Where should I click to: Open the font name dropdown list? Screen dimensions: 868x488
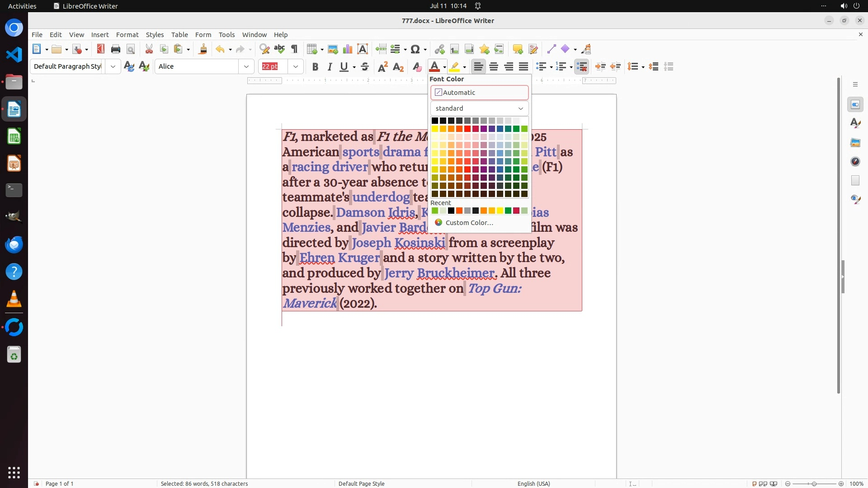click(246, 67)
